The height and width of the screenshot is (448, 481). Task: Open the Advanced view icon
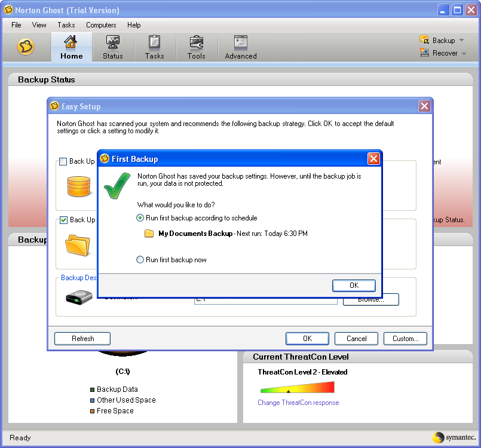240,42
